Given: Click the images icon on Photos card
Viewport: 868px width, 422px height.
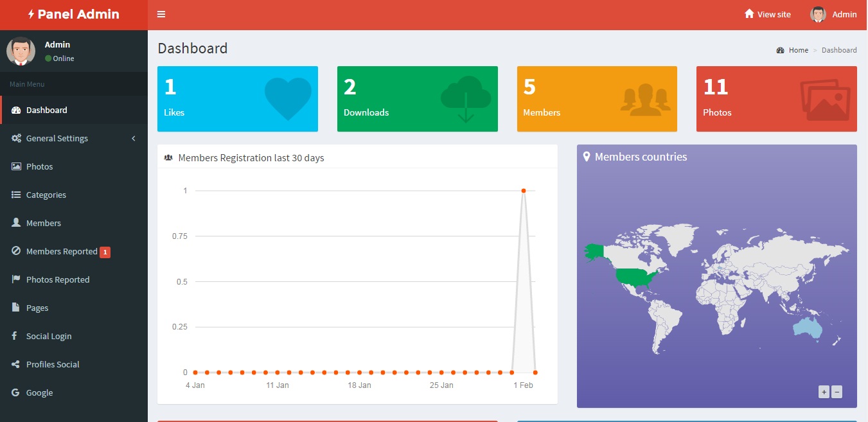Looking at the screenshot, I should point(825,100).
